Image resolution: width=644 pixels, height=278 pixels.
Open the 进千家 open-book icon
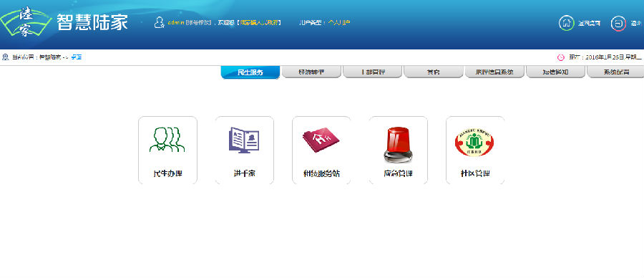pos(244,140)
